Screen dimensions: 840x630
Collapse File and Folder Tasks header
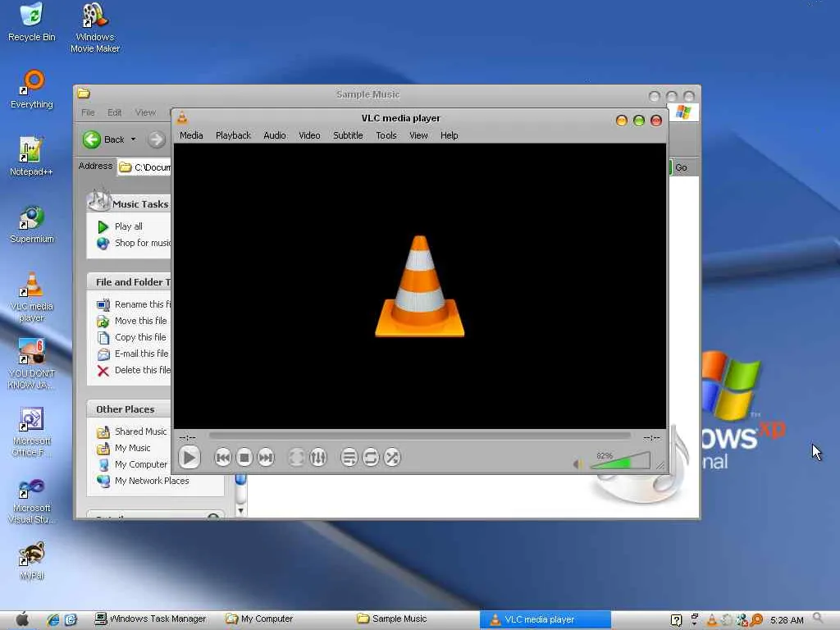(x=129, y=282)
